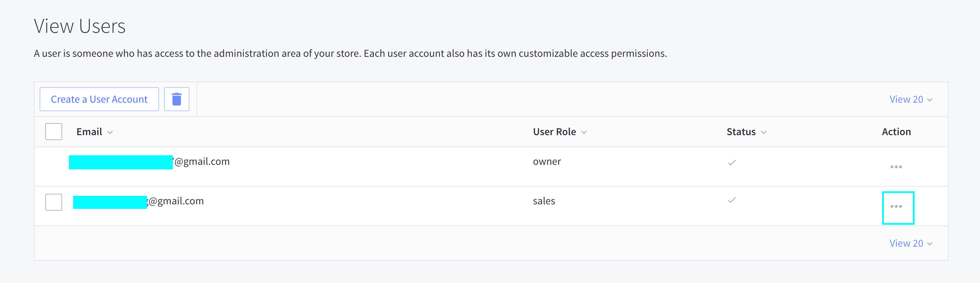Open action menu for owner user
The image size is (980, 283).
click(x=896, y=167)
